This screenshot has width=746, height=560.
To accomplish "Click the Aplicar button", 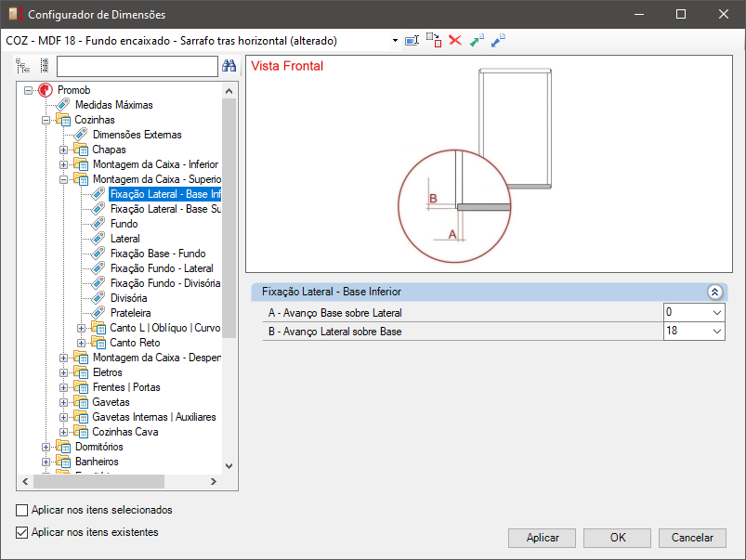I will tap(543, 538).
